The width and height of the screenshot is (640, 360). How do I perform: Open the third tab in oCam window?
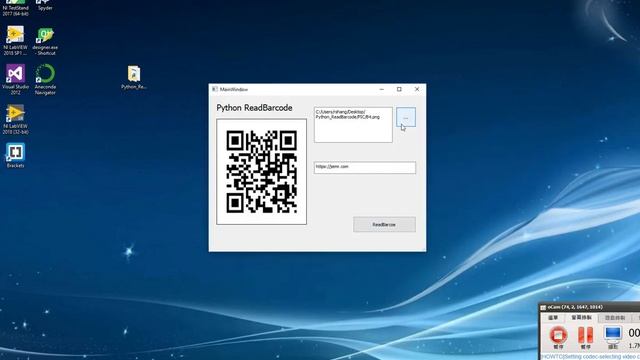615,318
